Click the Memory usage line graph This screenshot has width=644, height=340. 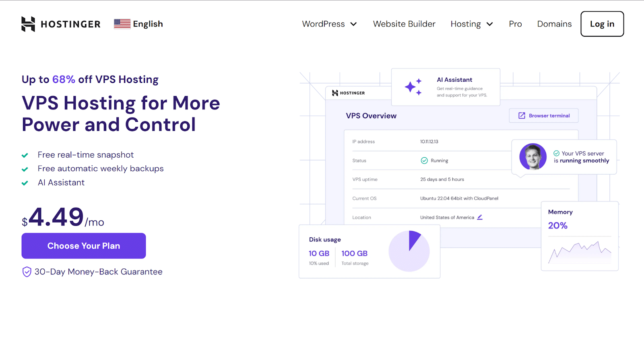pos(580,253)
